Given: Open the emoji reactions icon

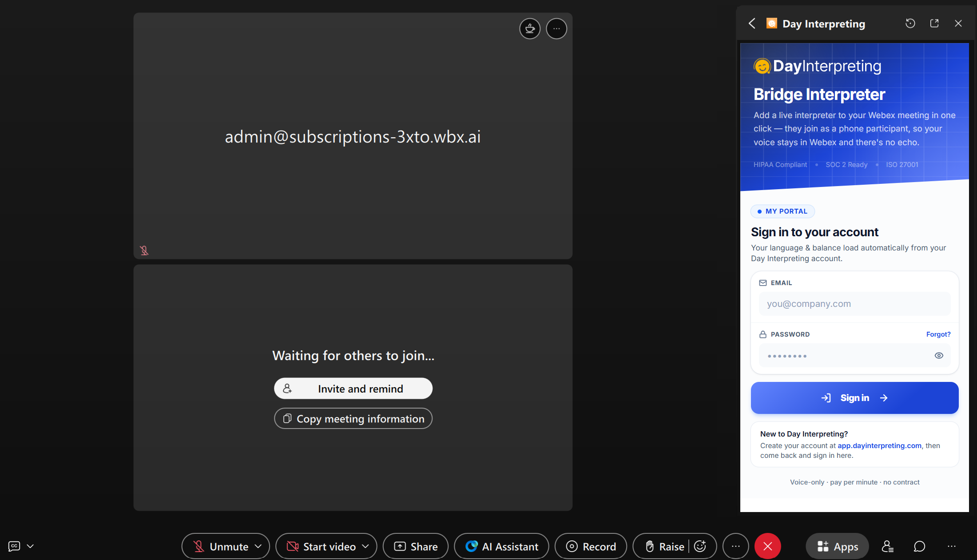Looking at the screenshot, I should tap(700, 546).
